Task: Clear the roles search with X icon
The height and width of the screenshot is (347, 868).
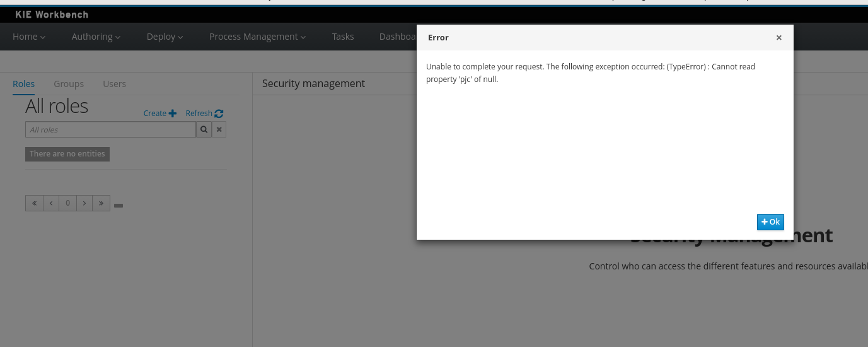Action: 219,129
